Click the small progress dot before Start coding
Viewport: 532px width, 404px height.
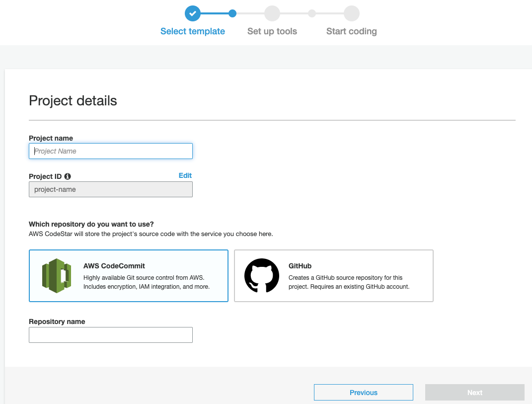click(312, 13)
